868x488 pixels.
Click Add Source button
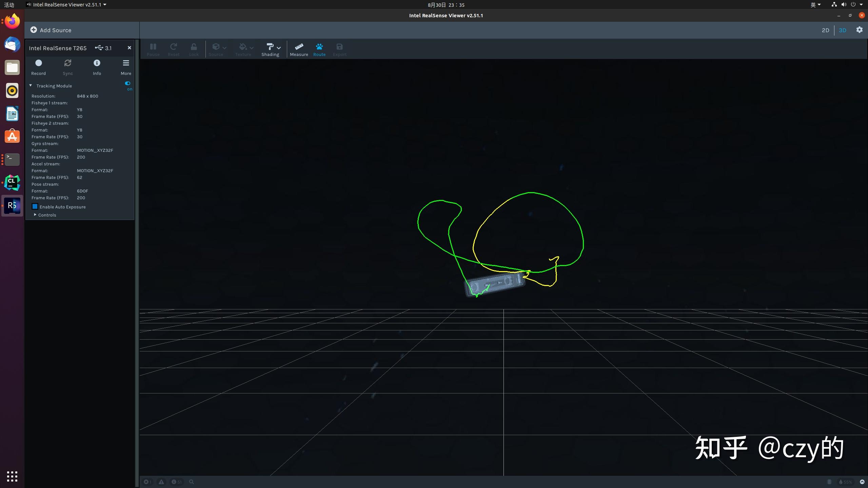(x=51, y=30)
